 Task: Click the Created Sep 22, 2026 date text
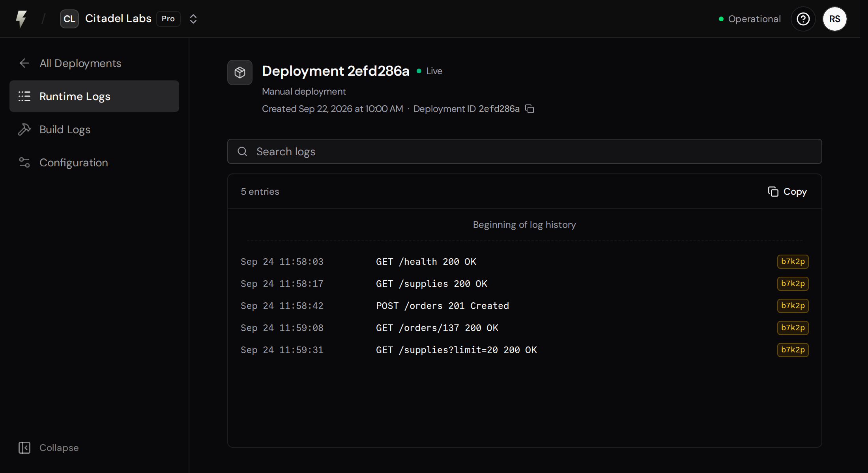pos(333,109)
